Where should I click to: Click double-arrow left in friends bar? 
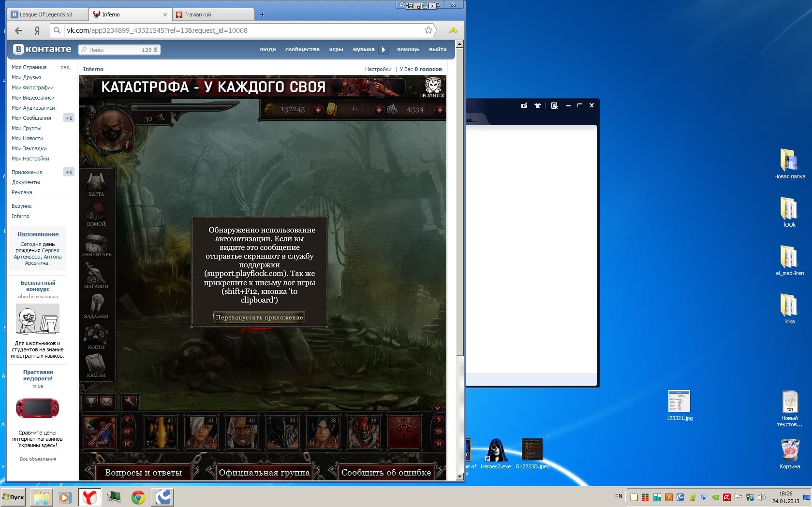[128, 432]
